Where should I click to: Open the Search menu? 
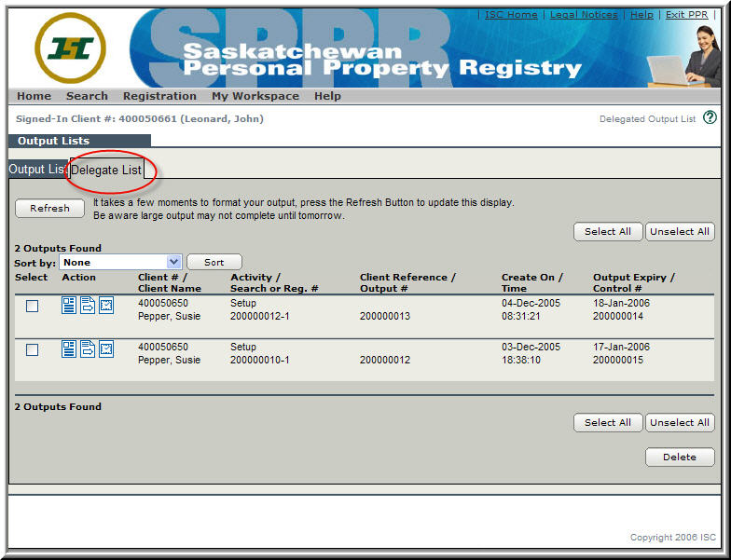pyautogui.click(x=88, y=96)
